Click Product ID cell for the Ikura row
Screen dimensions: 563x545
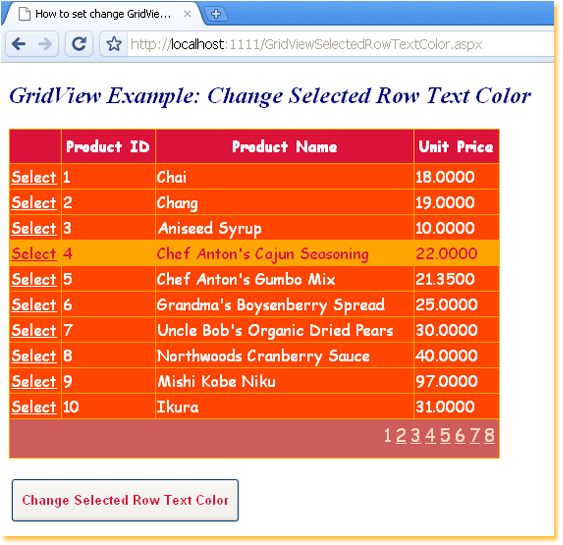click(108, 406)
